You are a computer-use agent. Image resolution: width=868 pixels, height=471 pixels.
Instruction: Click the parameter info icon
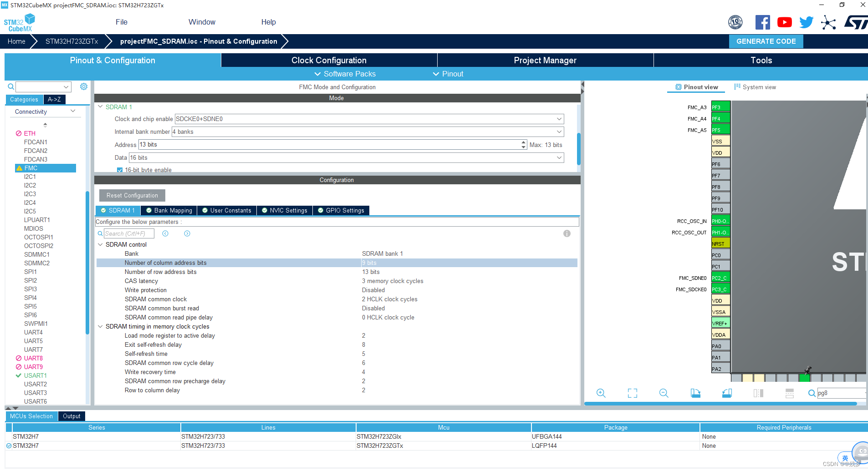click(x=567, y=233)
